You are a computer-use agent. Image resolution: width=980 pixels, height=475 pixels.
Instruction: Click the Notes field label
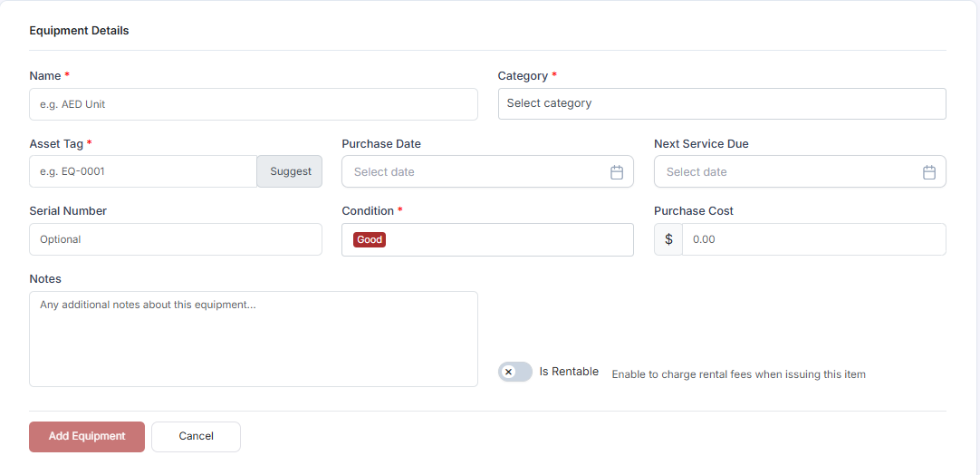pos(45,278)
